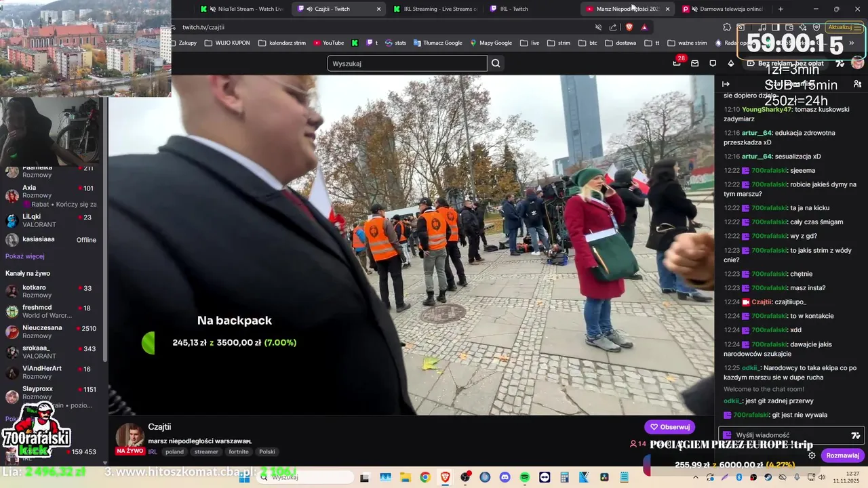Image resolution: width=868 pixels, height=488 pixels.
Task: Open chat community users icon
Action: point(857,84)
